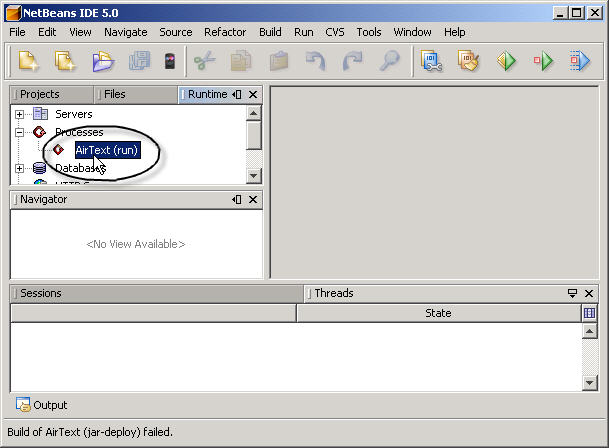Viewport: 609px width, 448px height.
Task: Click the Cut scissors icon
Action: pos(205,61)
